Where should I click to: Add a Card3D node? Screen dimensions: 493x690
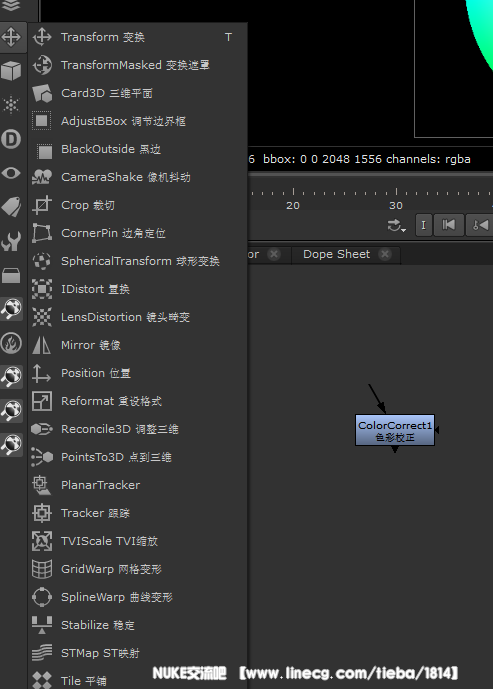(x=137, y=93)
